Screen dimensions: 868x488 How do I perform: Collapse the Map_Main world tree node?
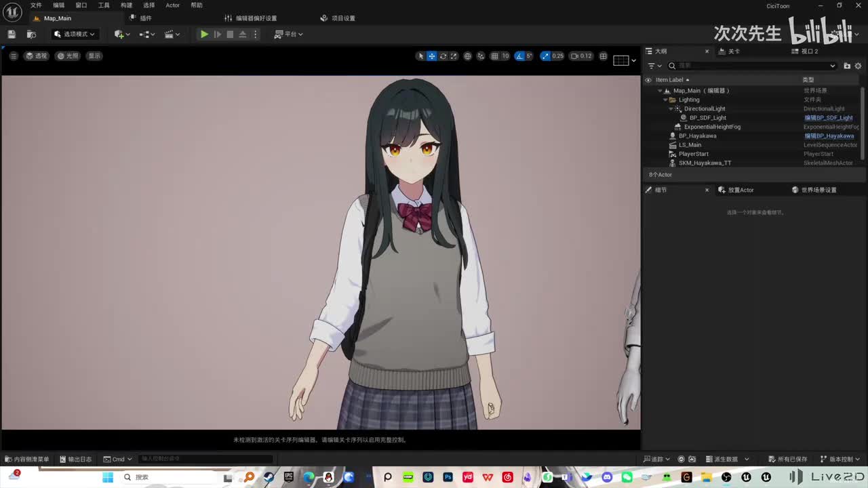(660, 91)
